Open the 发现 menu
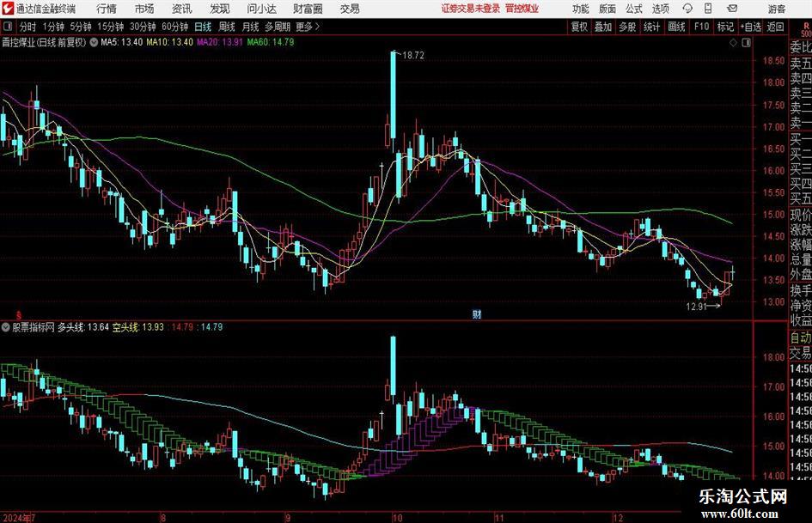Viewport: 812px width, 523px height. click(x=220, y=9)
